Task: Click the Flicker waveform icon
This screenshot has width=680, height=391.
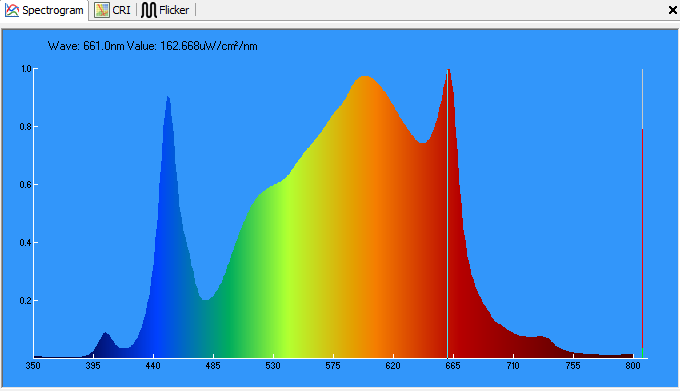Action: coord(149,10)
